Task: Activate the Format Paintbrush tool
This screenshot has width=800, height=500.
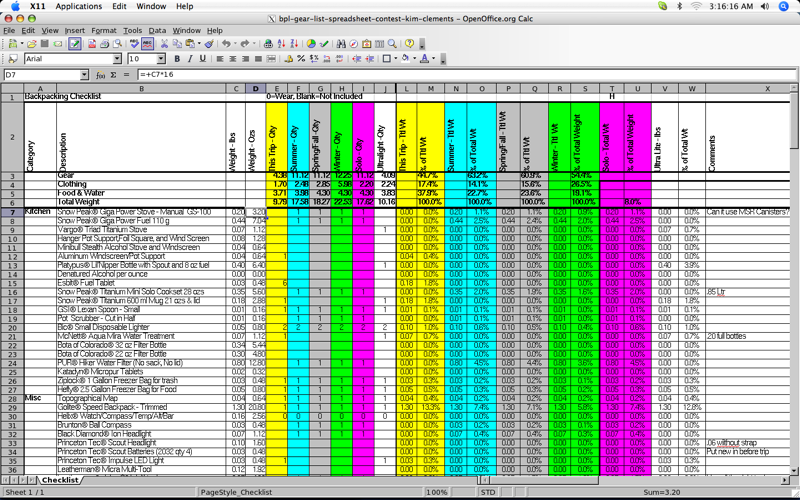Action: [x=209, y=44]
